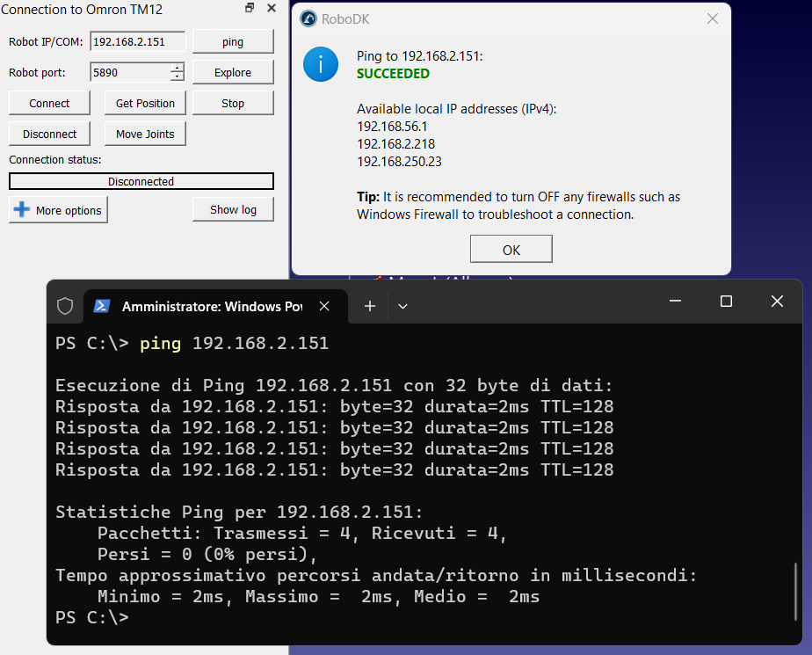Click the Explore button
812x655 pixels.
[x=233, y=72]
